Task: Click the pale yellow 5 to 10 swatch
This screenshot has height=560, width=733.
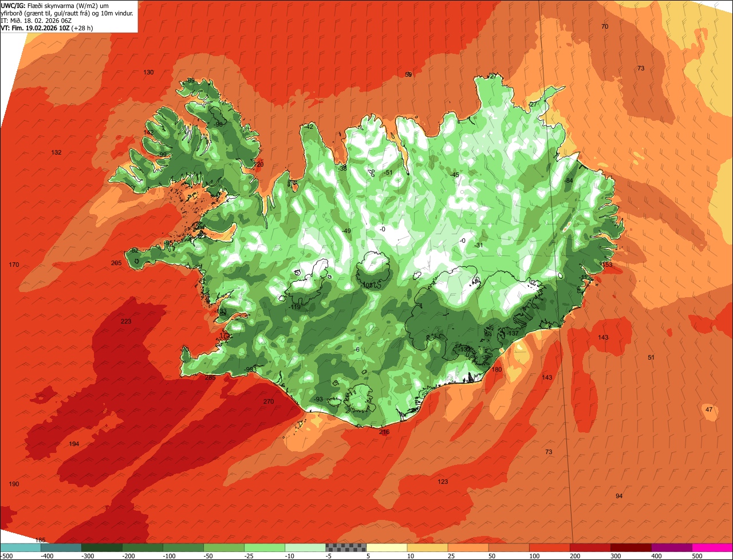Action: [387, 547]
